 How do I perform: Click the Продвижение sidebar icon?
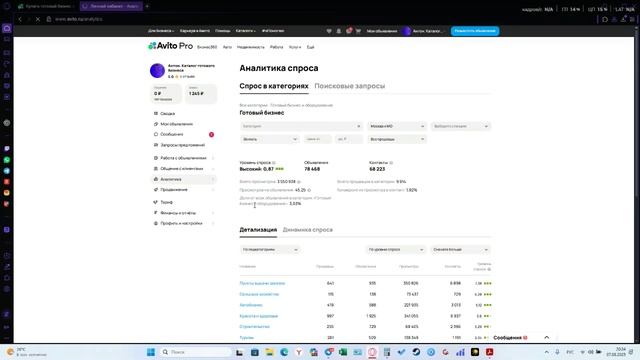pyautogui.click(x=156, y=190)
